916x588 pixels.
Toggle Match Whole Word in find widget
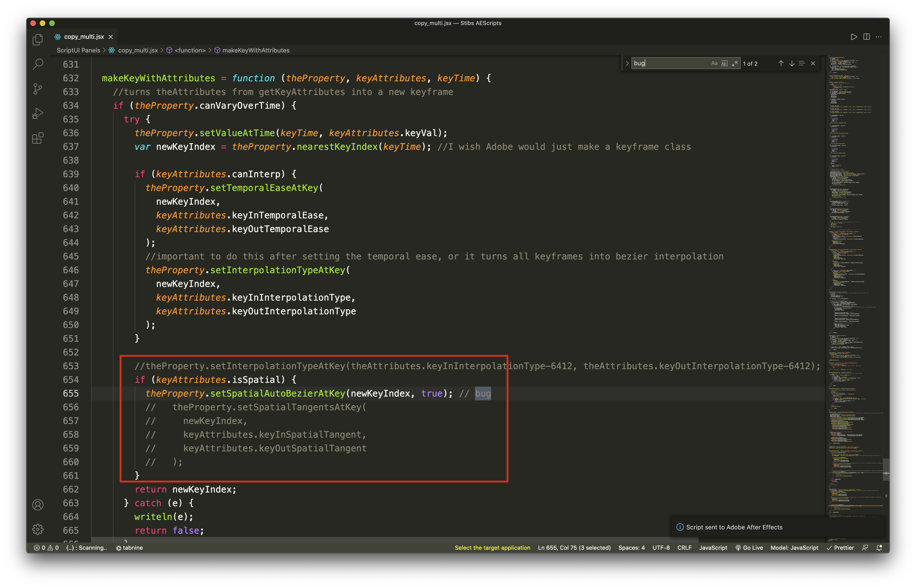point(724,63)
